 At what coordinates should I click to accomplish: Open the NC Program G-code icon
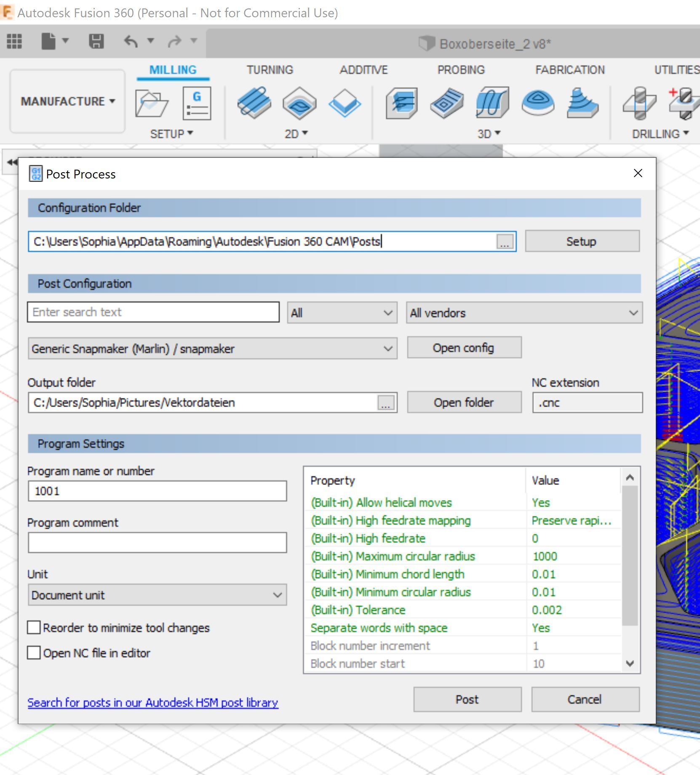(197, 103)
